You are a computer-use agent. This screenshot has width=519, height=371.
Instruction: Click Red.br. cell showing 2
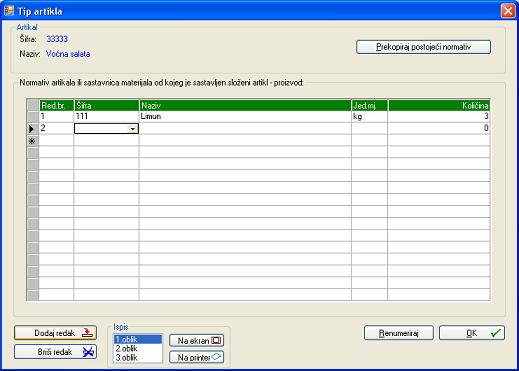(56, 128)
